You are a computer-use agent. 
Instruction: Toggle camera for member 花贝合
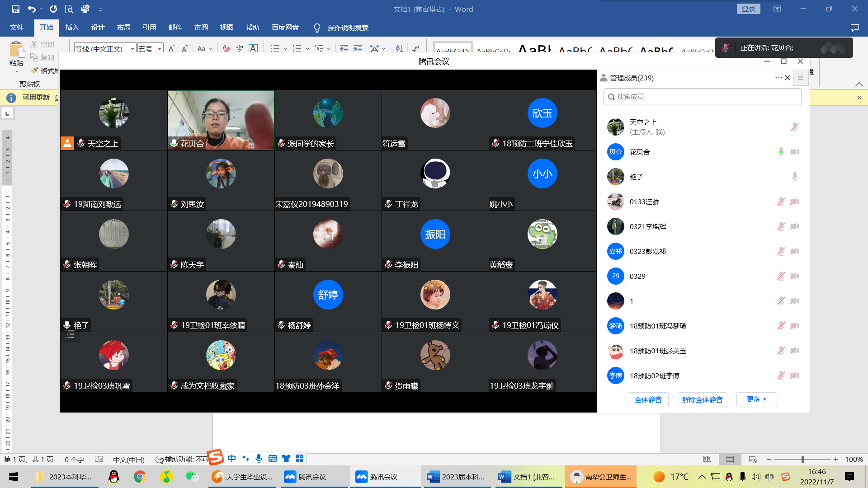pos(795,152)
